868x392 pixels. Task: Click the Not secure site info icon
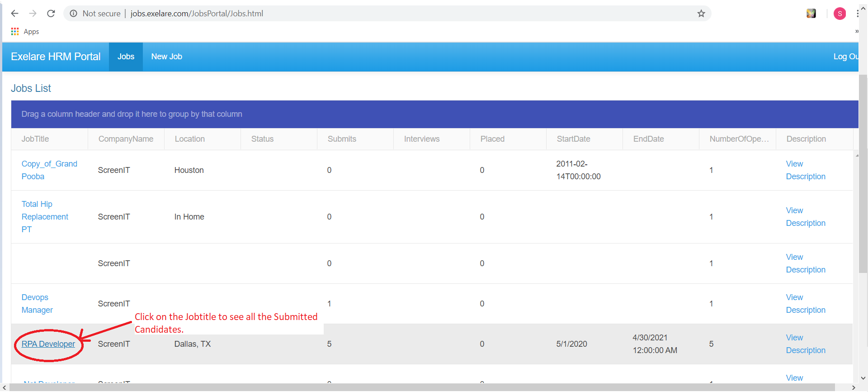[x=73, y=14]
